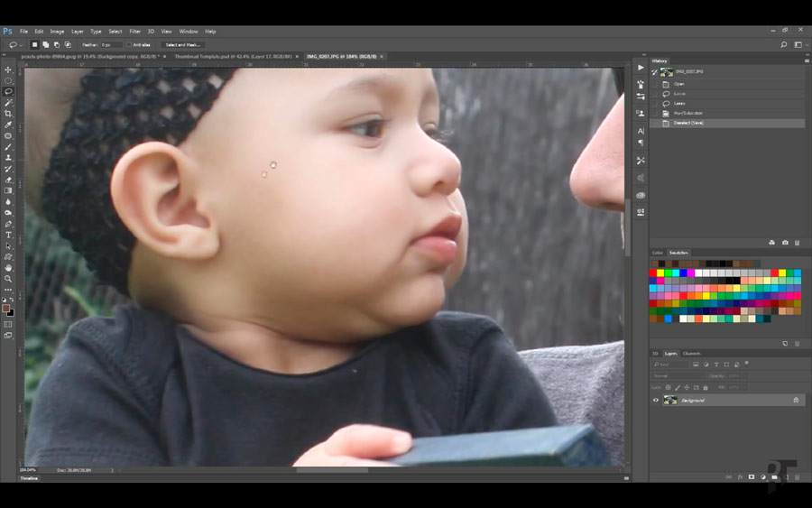Click the layer style fx icon

(x=740, y=476)
